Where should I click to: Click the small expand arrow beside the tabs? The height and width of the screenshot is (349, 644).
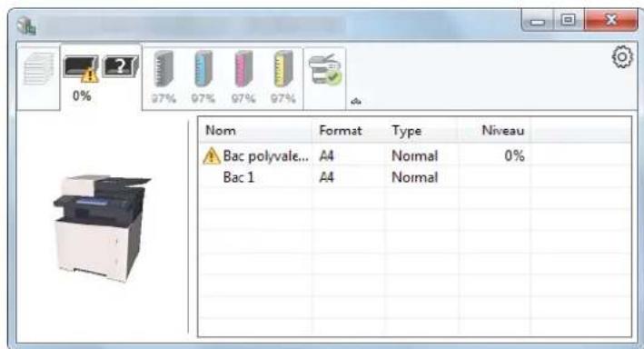point(356,101)
